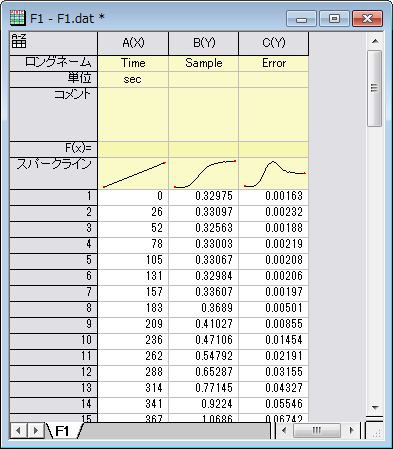Click cell with value 0.33097
The width and height of the screenshot is (393, 449).
[204, 213]
